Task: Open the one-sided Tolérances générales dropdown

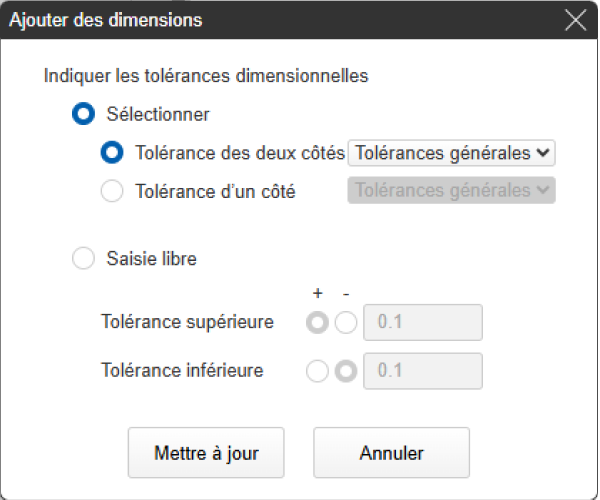Action: click(x=451, y=190)
